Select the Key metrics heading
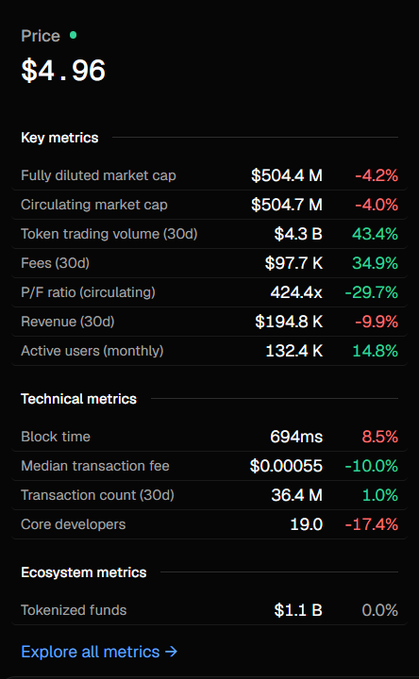Viewport: 419px width, 679px height. pos(60,138)
